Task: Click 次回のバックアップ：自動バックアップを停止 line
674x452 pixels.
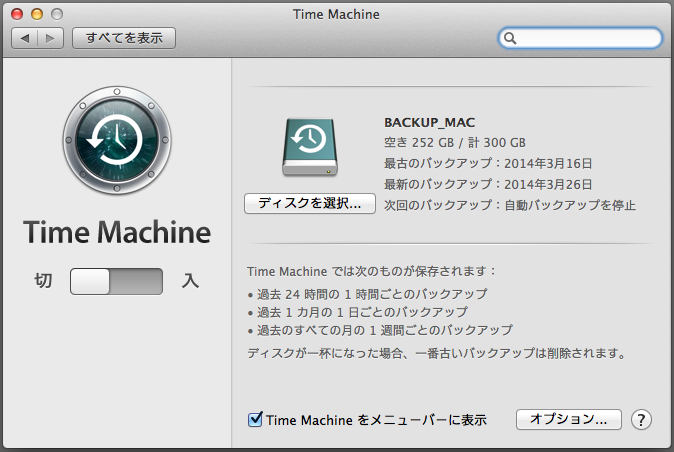Action: (x=509, y=205)
